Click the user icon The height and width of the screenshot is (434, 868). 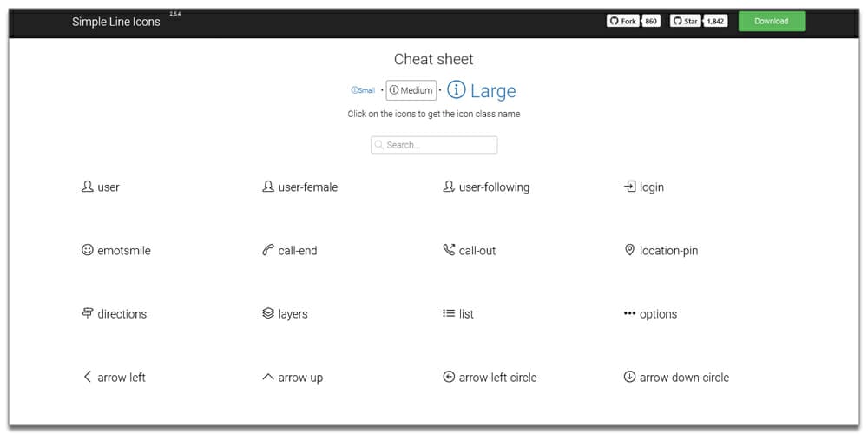point(87,187)
